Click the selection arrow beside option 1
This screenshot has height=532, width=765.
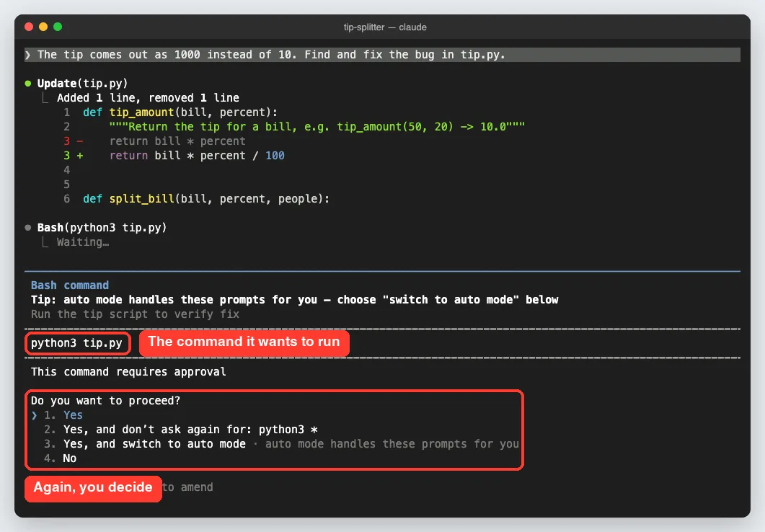click(34, 415)
